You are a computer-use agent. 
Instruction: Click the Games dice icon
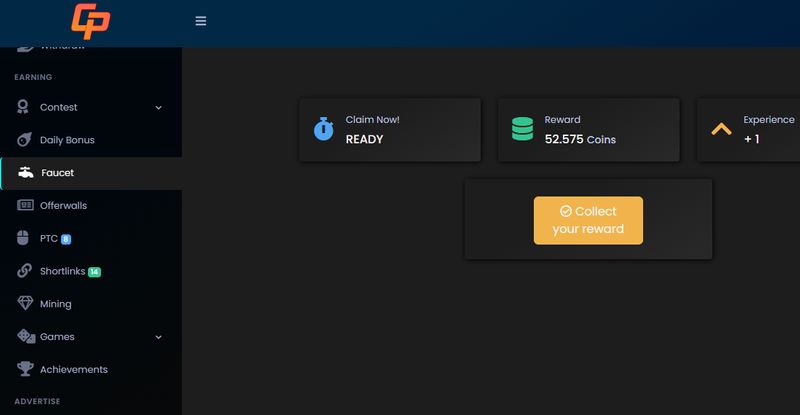(26, 336)
